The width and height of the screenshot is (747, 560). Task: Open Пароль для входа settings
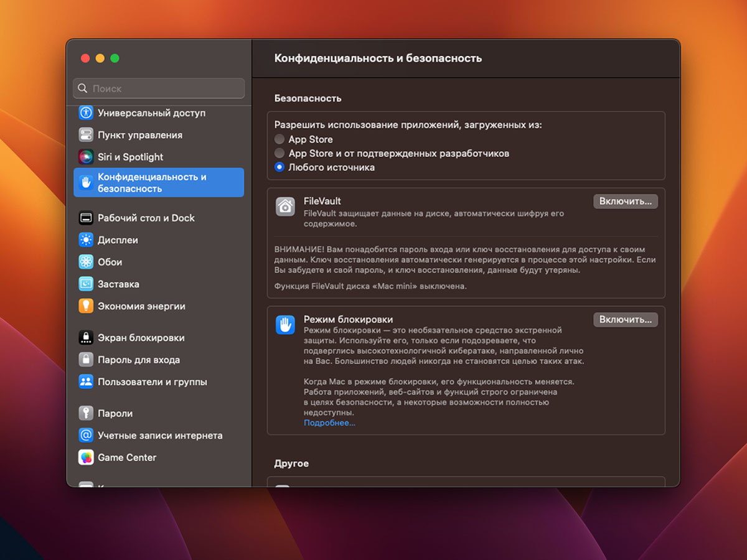point(138,360)
